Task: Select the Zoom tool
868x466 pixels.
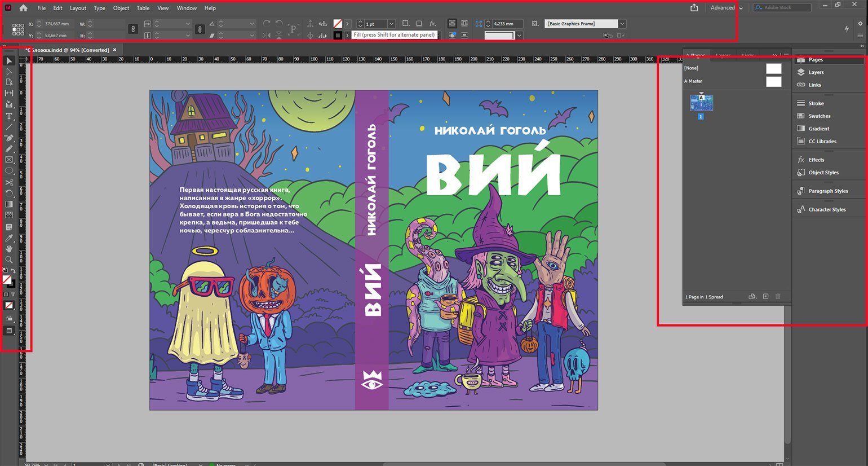Action: (9, 260)
